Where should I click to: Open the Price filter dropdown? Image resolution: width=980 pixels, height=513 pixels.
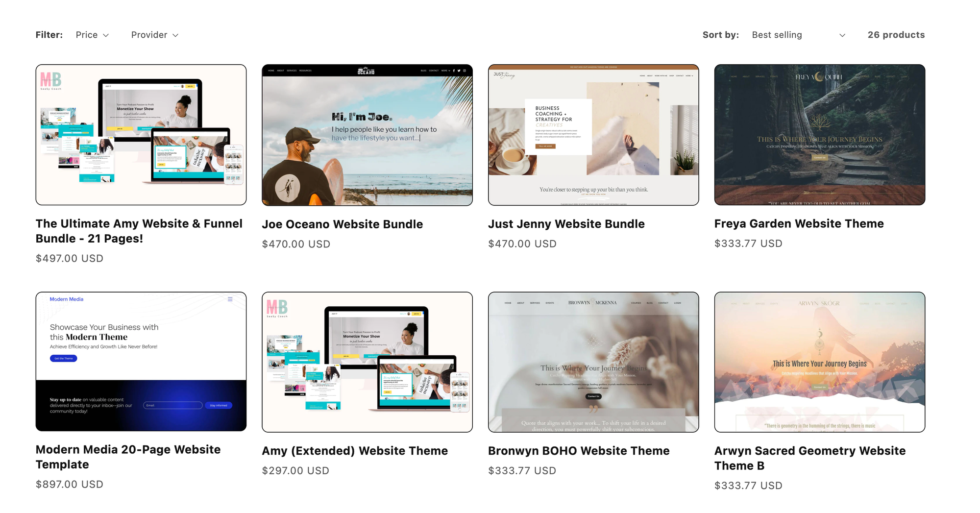point(92,35)
